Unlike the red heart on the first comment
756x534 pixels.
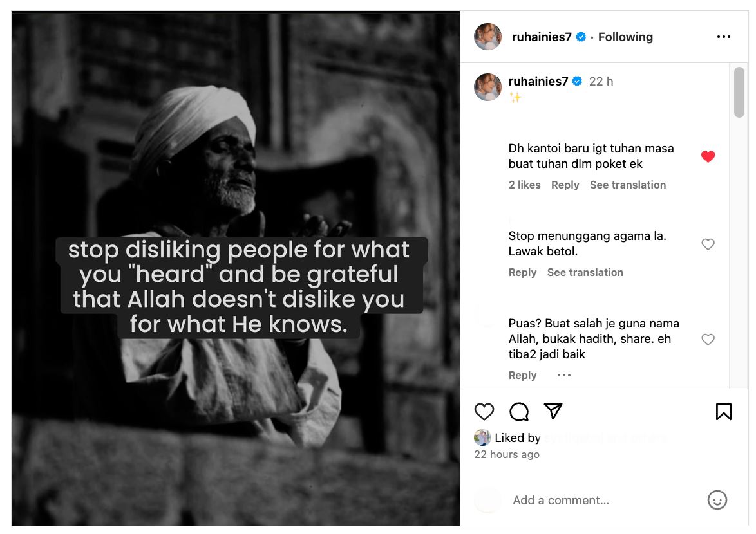tap(708, 156)
